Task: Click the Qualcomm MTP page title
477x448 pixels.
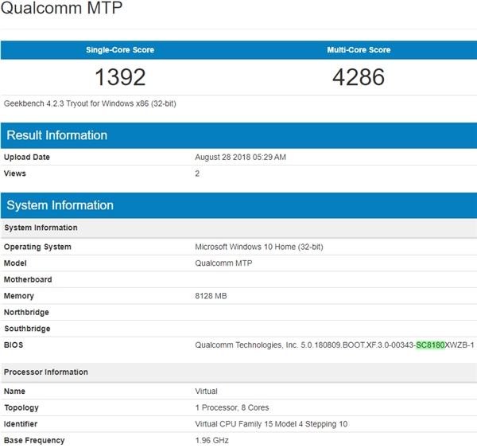Action: click(x=63, y=11)
